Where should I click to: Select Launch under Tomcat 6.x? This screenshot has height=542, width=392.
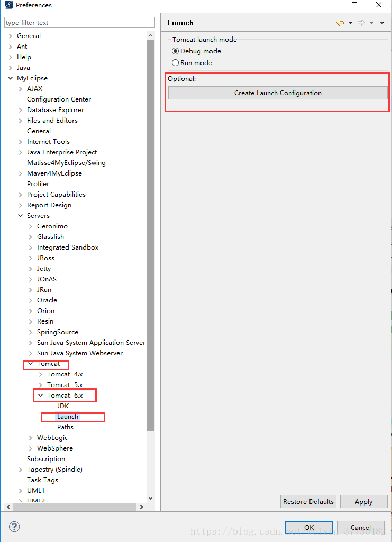[x=68, y=417]
